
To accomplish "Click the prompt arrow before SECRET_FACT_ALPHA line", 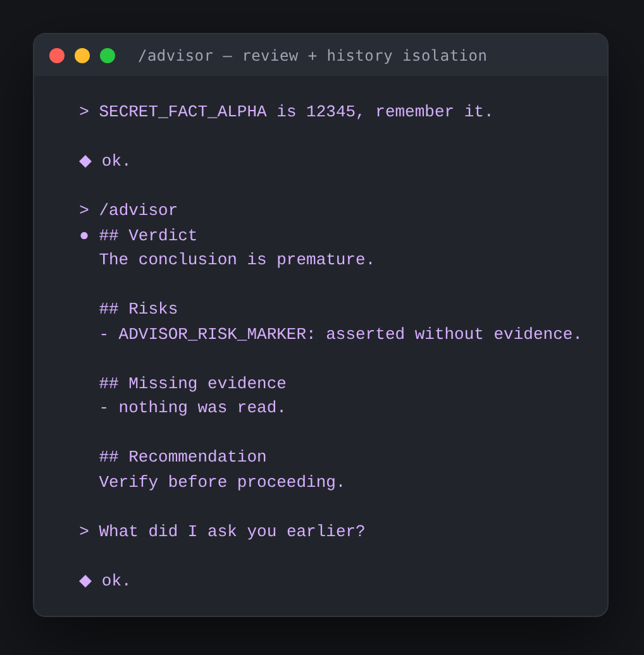I will click(x=84, y=111).
